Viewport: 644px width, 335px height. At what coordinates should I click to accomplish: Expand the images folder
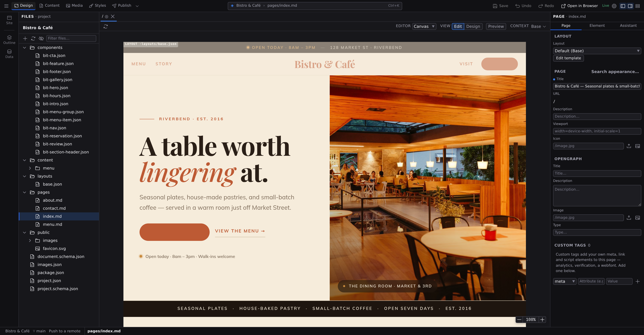tap(30, 241)
